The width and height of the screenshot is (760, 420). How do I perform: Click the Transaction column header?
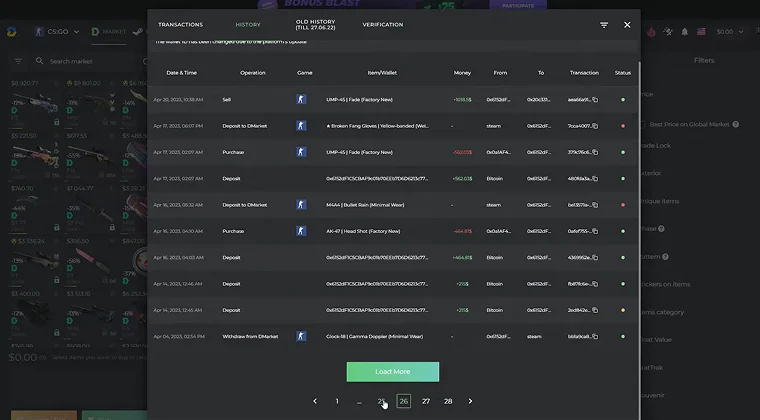[x=584, y=73]
